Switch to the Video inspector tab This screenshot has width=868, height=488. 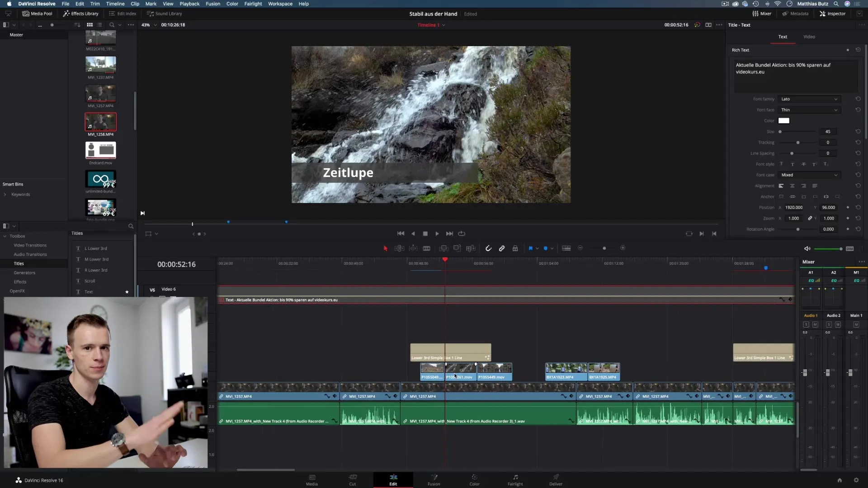tap(809, 37)
